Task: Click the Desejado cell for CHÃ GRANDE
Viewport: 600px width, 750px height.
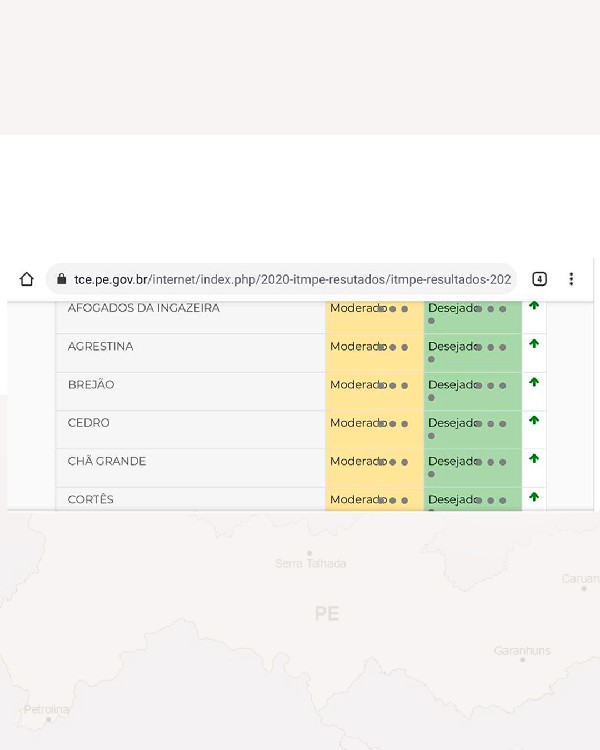Action: point(473,468)
